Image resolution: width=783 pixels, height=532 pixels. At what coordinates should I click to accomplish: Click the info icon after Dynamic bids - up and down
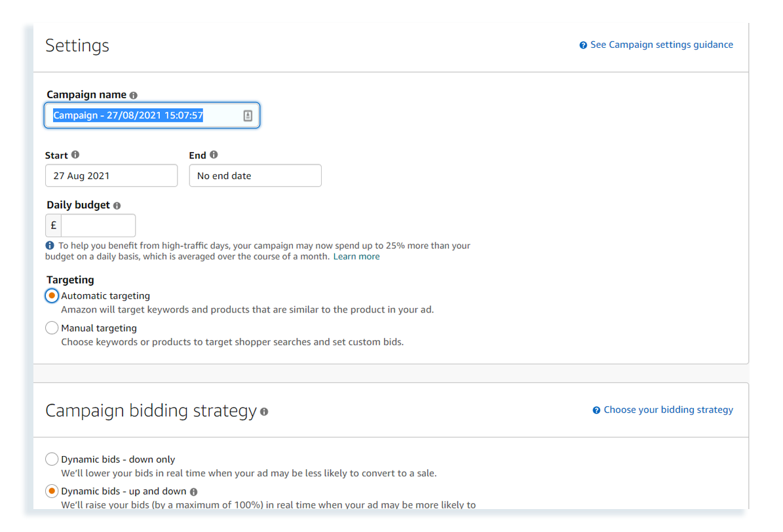(x=194, y=491)
